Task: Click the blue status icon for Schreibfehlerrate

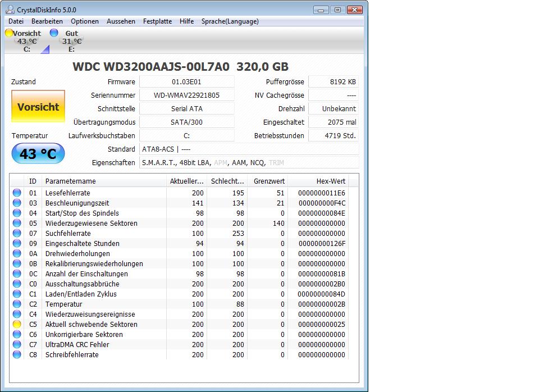Action: click(17, 354)
